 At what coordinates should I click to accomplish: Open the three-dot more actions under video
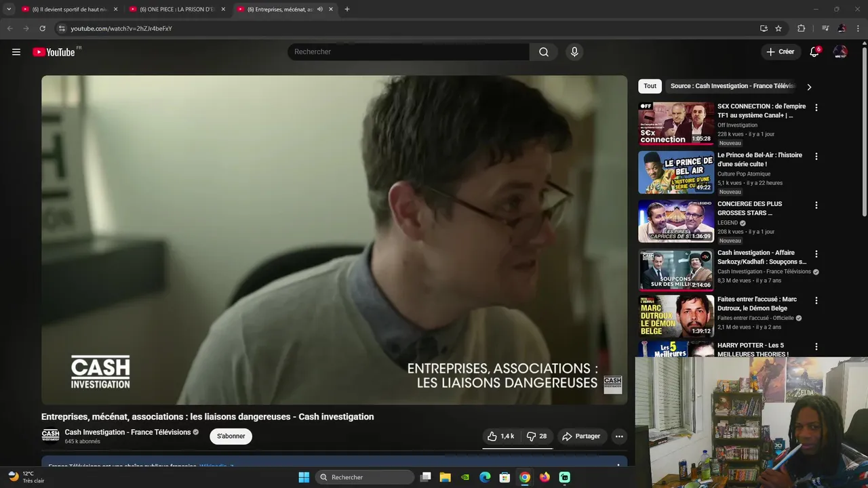click(619, 436)
